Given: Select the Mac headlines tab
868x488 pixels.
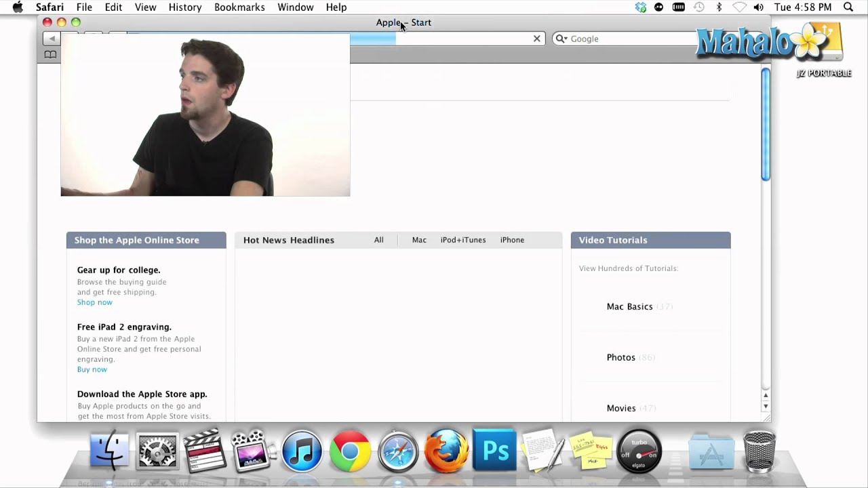Looking at the screenshot, I should 419,240.
